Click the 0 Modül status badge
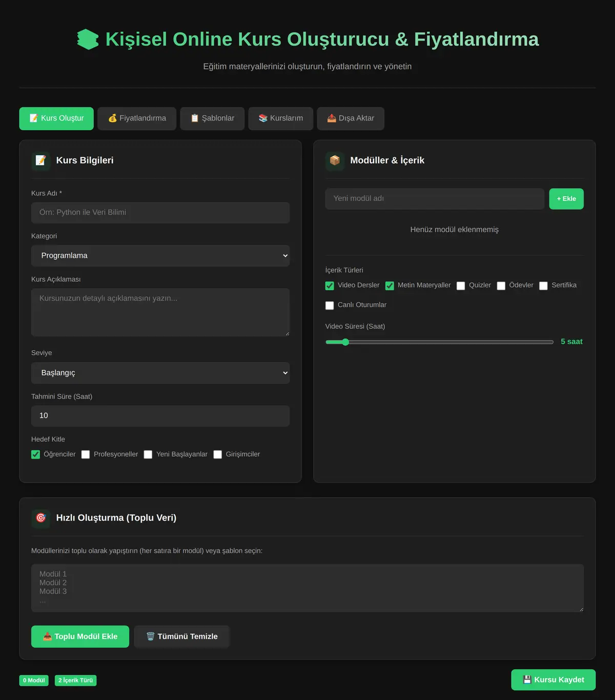 pos(34,681)
